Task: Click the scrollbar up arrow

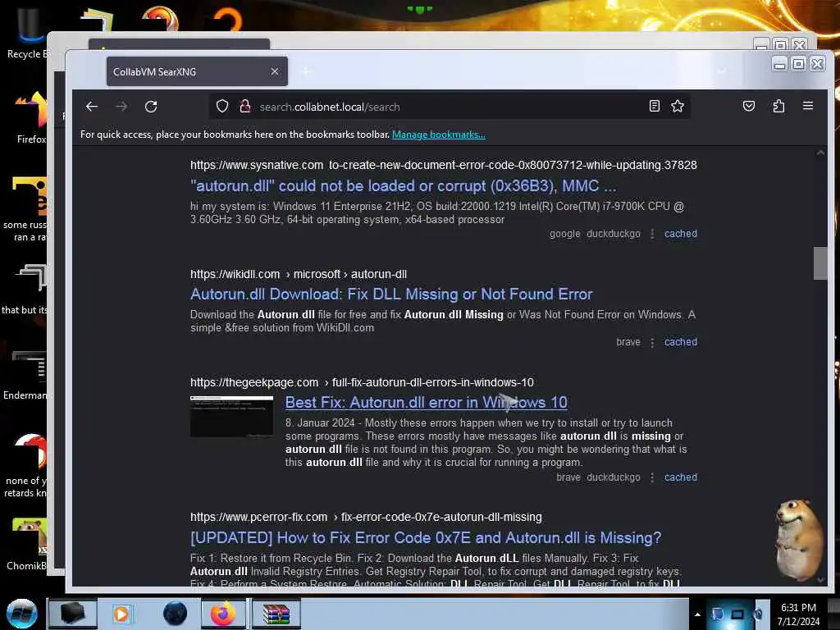Action: point(820,153)
